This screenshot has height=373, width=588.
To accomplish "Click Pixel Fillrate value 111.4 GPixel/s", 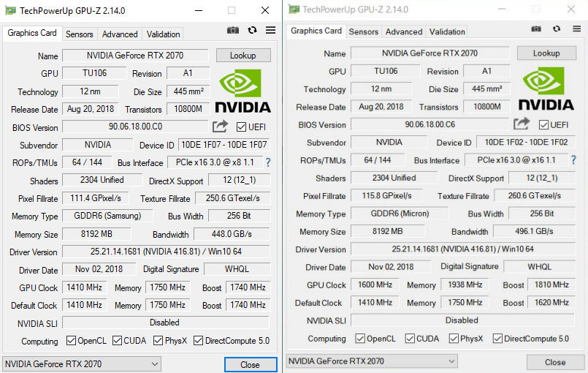I will (x=96, y=198).
